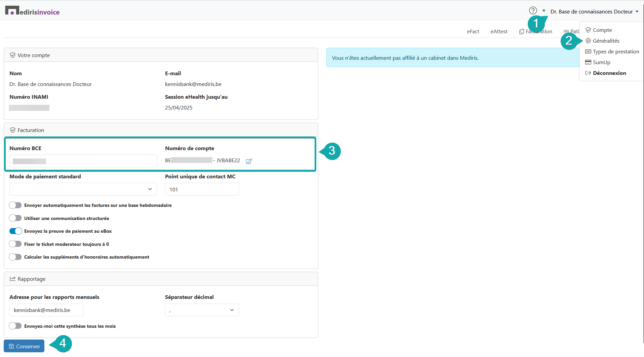Click the Numéro BCE input field
644x357 pixels.
[83, 161]
